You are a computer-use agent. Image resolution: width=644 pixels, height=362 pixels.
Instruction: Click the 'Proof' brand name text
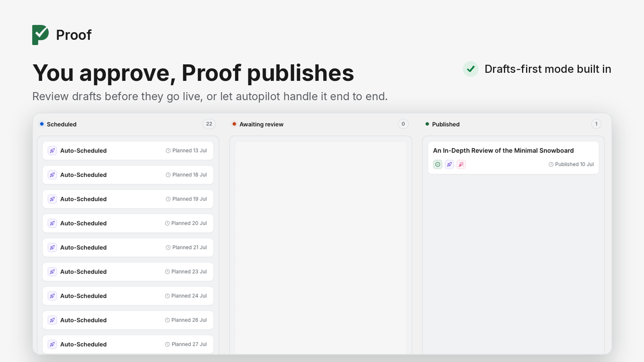click(74, 35)
